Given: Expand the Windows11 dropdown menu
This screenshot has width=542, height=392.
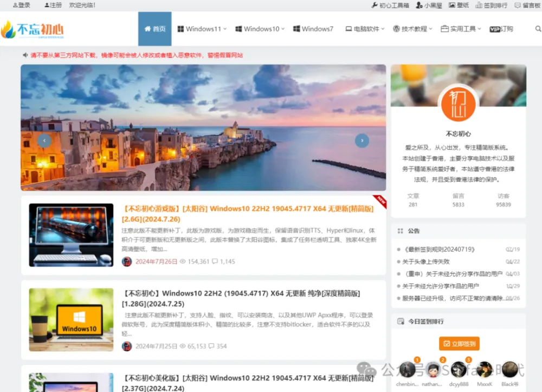Looking at the screenshot, I should click(x=202, y=29).
